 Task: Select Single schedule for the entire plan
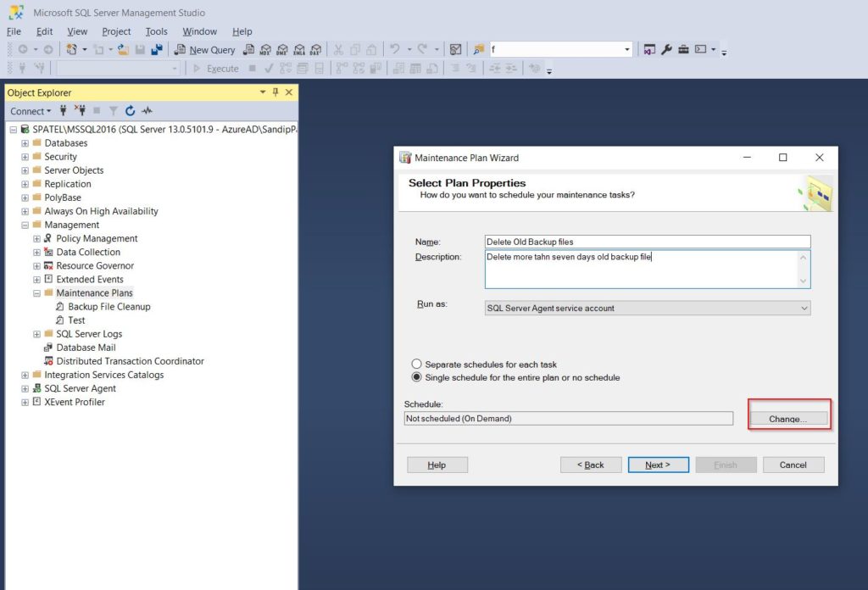click(x=416, y=377)
